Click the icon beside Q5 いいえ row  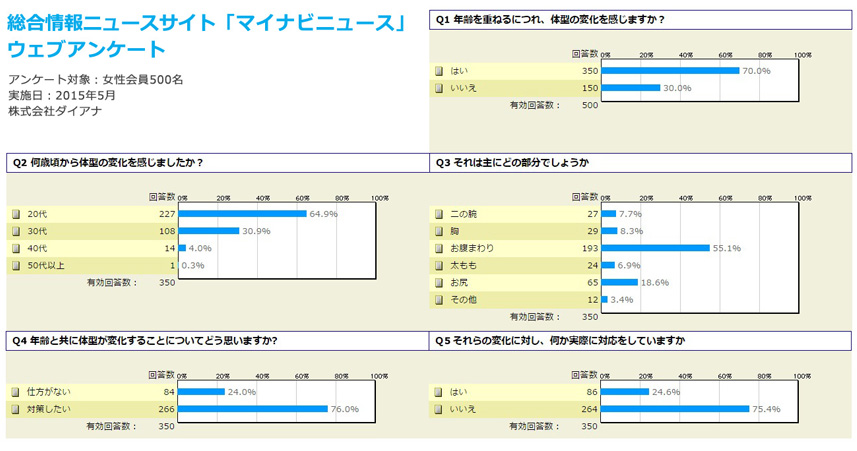pyautogui.click(x=438, y=409)
